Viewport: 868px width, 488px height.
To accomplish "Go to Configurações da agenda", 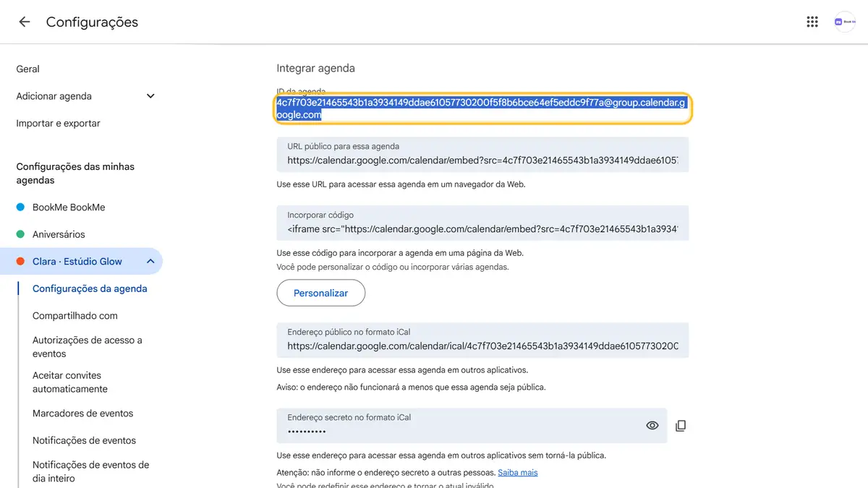I will coord(90,288).
